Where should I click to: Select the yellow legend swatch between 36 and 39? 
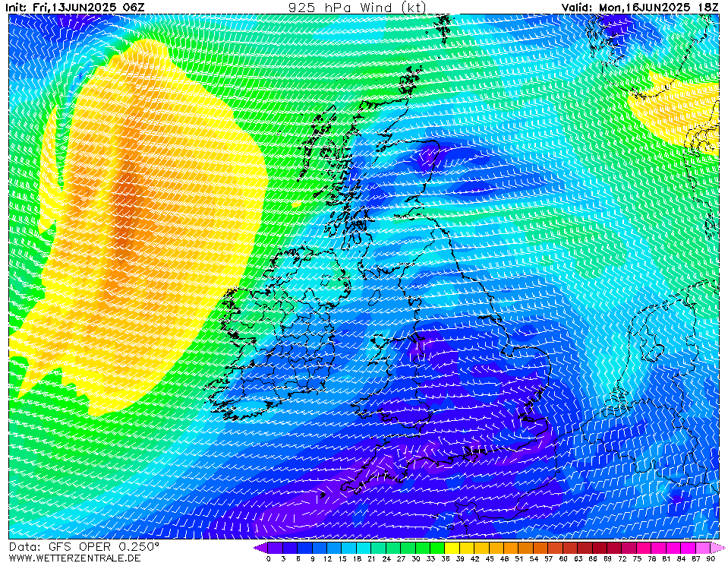point(452,547)
